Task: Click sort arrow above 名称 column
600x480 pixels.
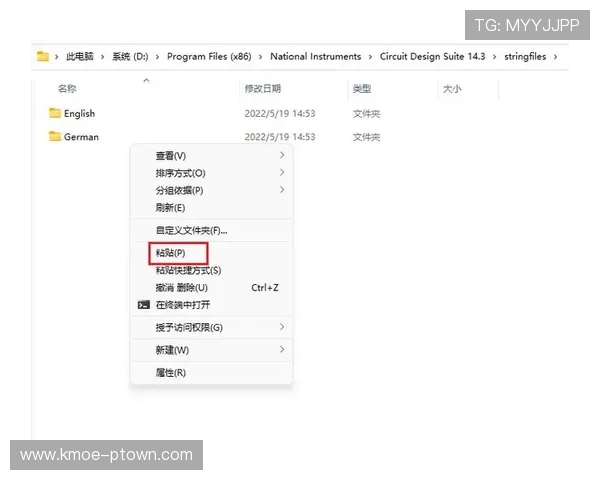Action: pyautogui.click(x=146, y=80)
